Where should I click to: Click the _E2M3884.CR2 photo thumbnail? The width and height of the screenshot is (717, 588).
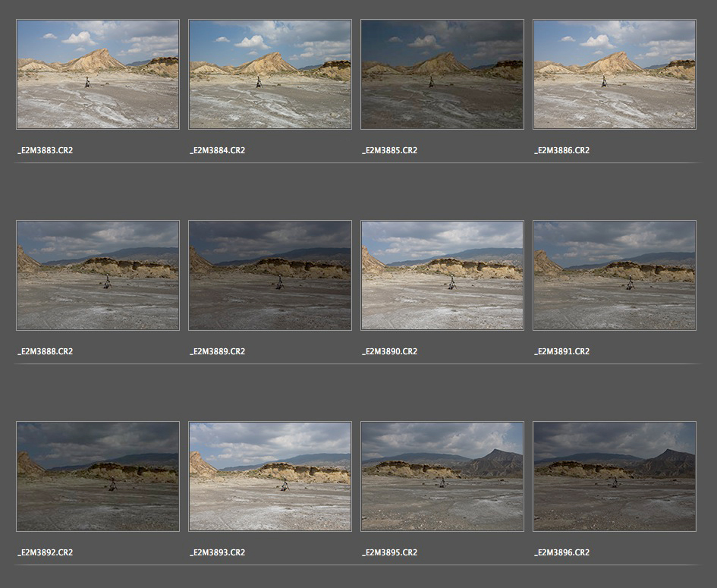pos(270,74)
